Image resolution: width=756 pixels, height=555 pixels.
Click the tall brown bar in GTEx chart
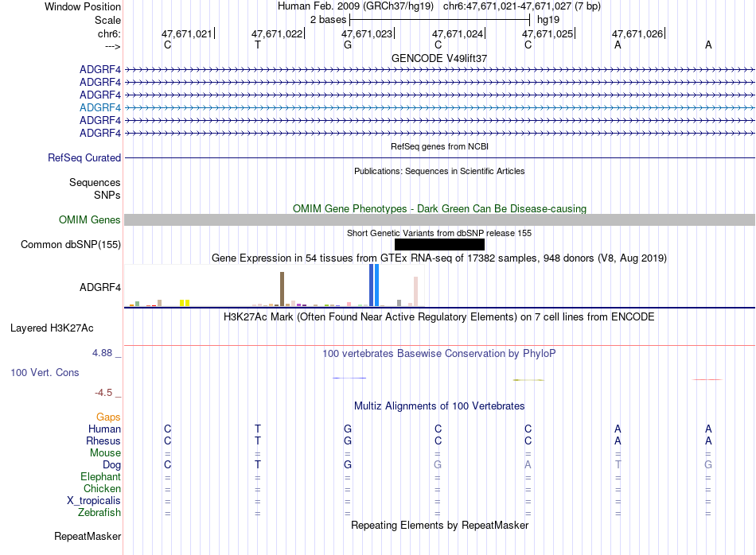282,289
